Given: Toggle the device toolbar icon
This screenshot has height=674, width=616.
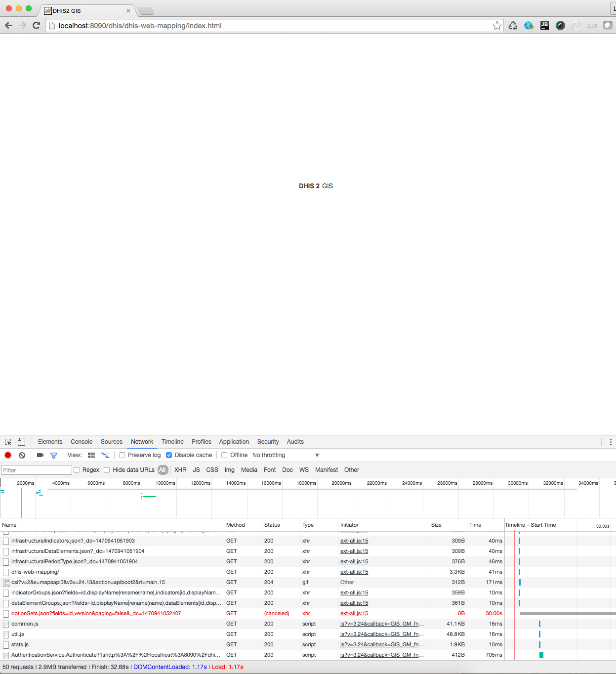Looking at the screenshot, I should pyautogui.click(x=21, y=442).
